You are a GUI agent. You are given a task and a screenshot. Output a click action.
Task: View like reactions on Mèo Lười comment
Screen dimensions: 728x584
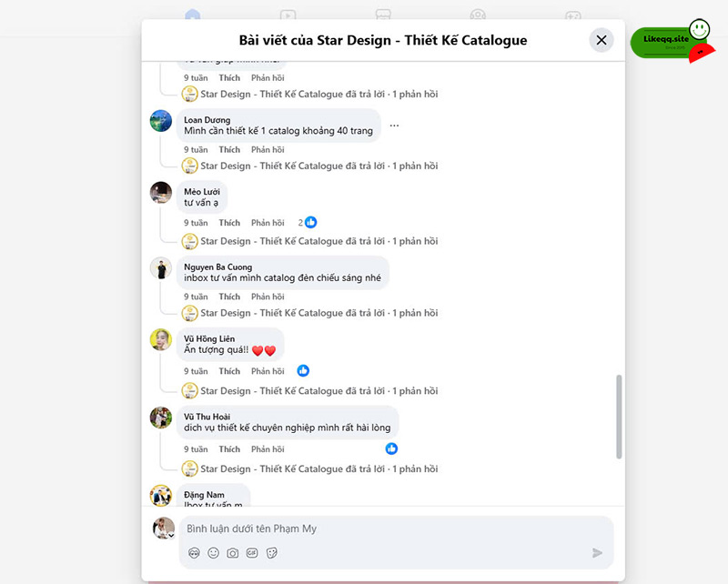point(308,223)
